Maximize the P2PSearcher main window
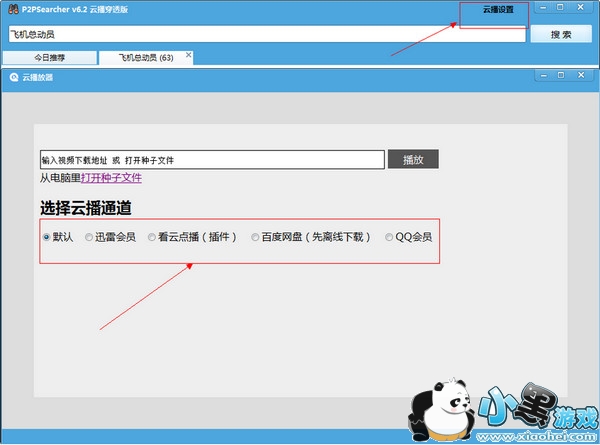 click(560, 7)
